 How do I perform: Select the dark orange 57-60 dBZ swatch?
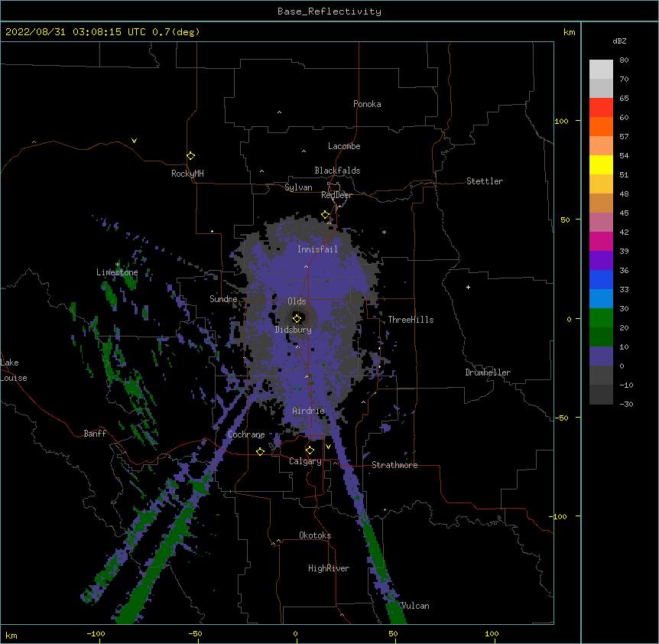click(601, 126)
